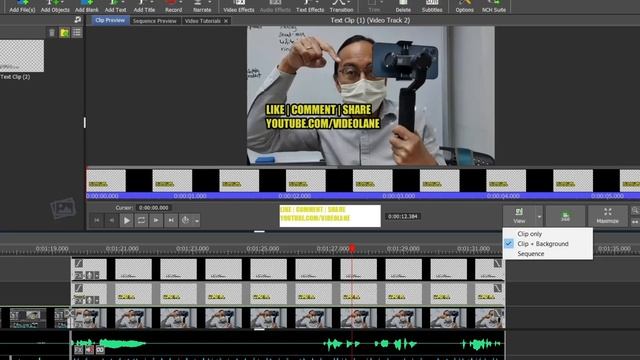Click the fade icon on top track clip
Image resolution: width=640 pixels, height=360 pixels.
pyautogui.click(x=79, y=264)
